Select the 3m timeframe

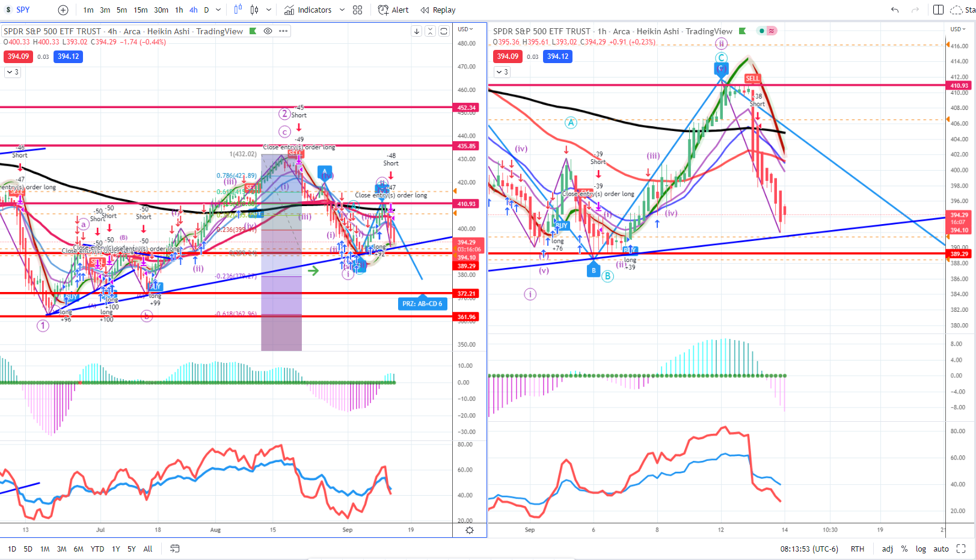(x=105, y=10)
